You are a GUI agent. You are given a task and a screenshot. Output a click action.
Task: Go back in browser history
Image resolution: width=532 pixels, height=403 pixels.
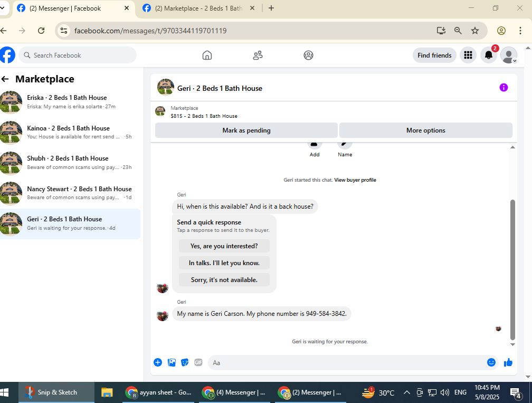tap(4, 31)
